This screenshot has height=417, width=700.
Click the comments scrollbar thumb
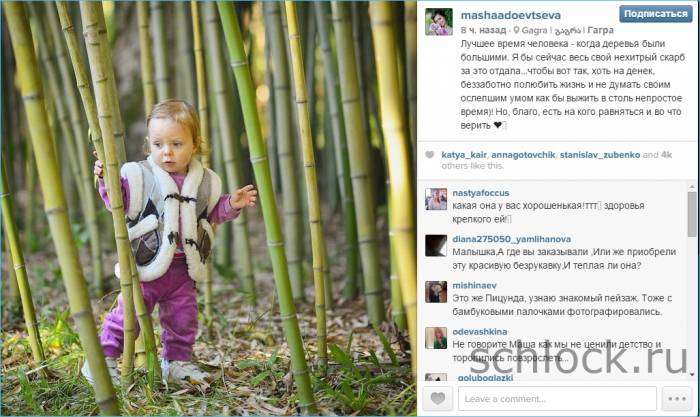tap(692, 214)
